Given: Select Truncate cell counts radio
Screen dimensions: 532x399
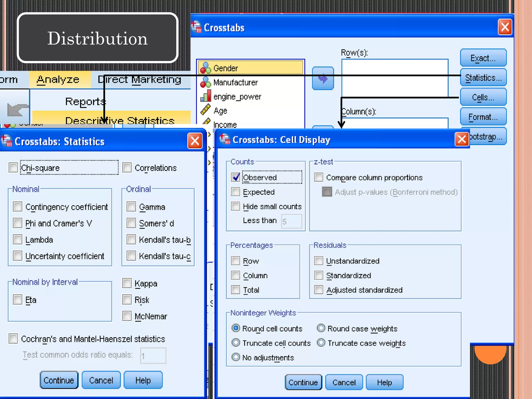Looking at the screenshot, I should pyautogui.click(x=236, y=343).
